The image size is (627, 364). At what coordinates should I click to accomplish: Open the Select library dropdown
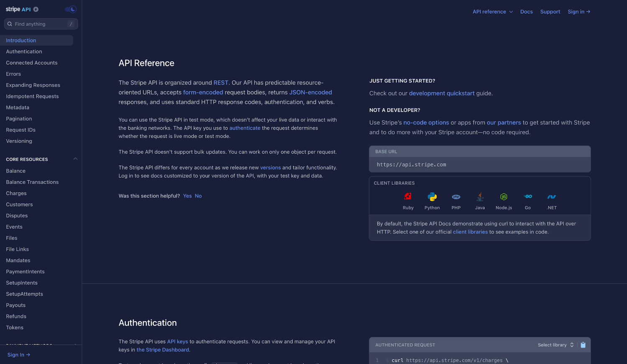click(x=556, y=345)
